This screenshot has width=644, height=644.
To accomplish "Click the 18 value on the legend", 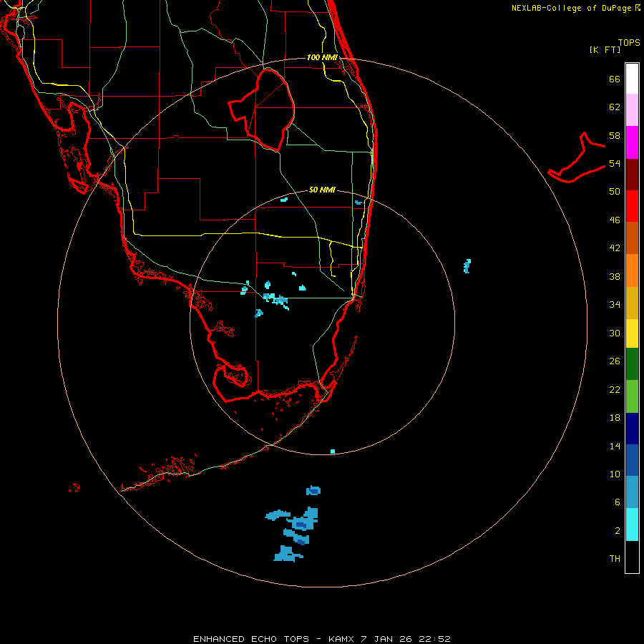I will (615, 418).
